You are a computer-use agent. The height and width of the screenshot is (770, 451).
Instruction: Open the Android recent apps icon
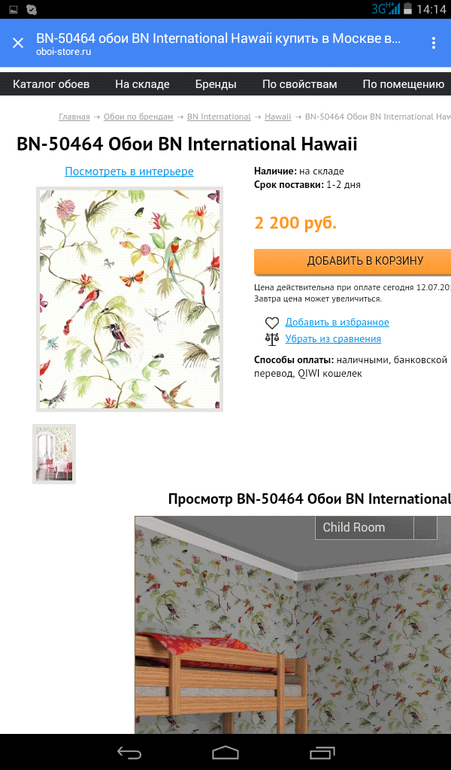(322, 752)
